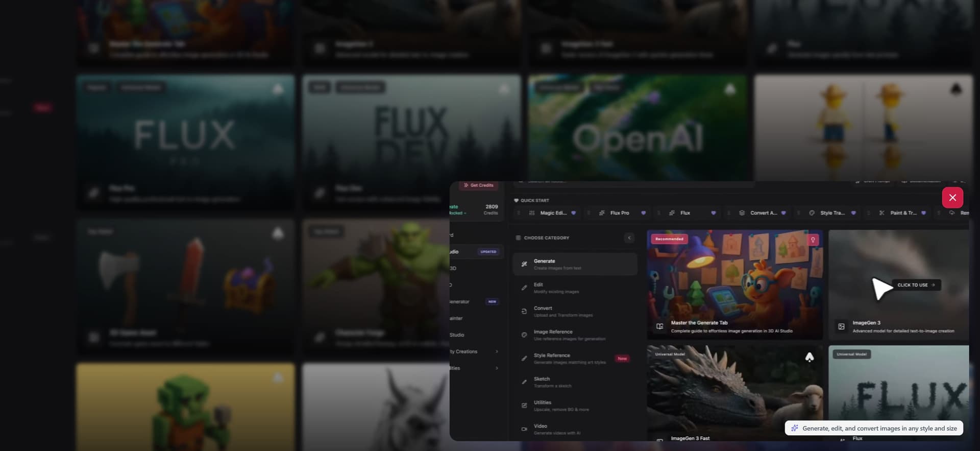Open the ImageGen 3 Fast dragon thumbnail
Viewport: 980px width, 451px height.
tap(734, 392)
